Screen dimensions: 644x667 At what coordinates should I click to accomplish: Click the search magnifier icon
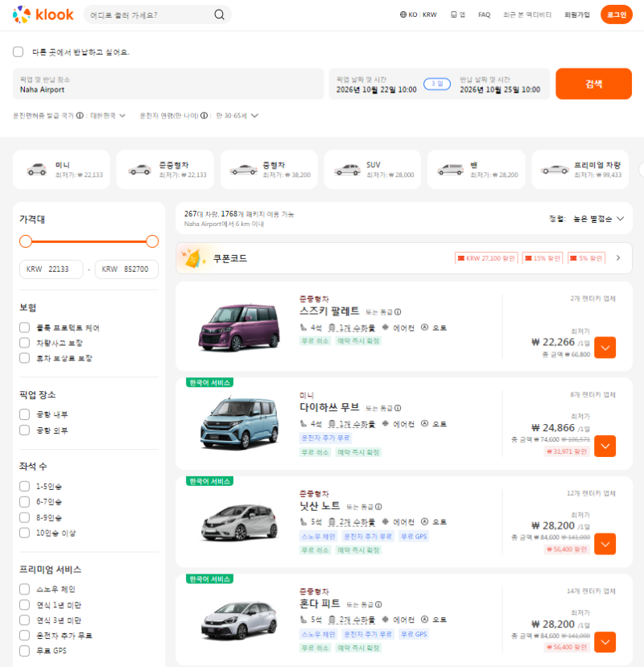219,15
